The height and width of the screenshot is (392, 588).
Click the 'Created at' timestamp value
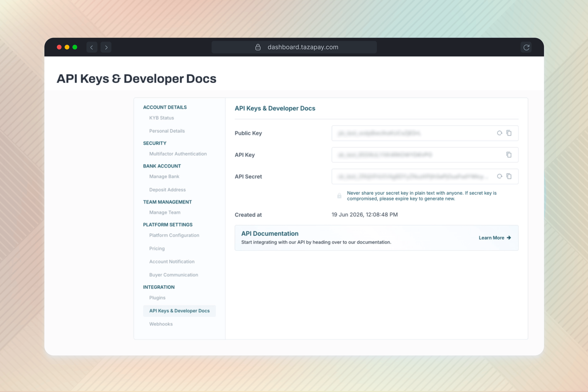click(365, 215)
